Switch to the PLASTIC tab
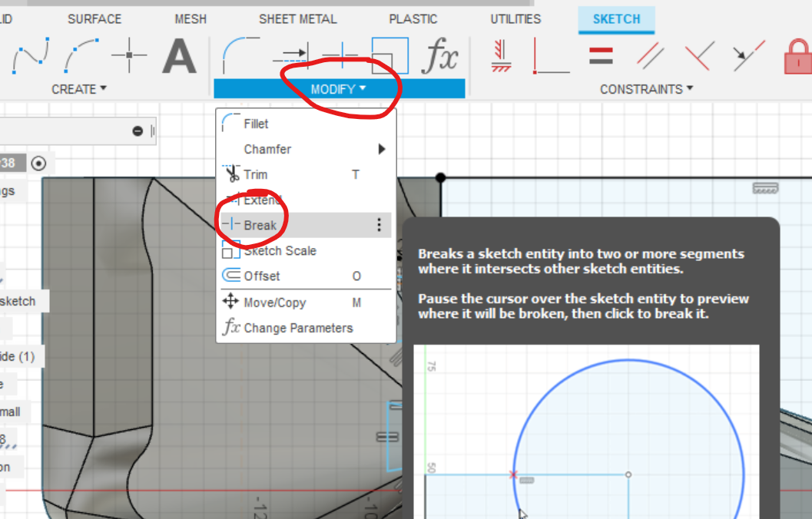 pyautogui.click(x=413, y=19)
